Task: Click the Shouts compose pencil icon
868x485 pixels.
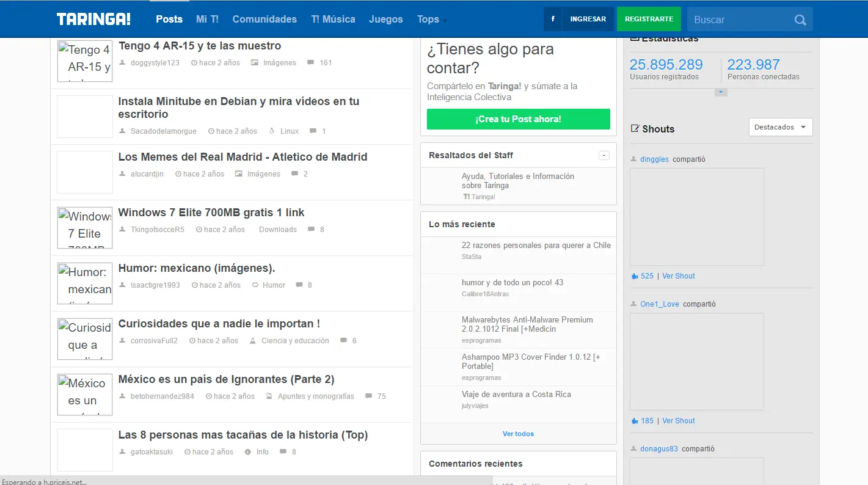Action: 635,128
